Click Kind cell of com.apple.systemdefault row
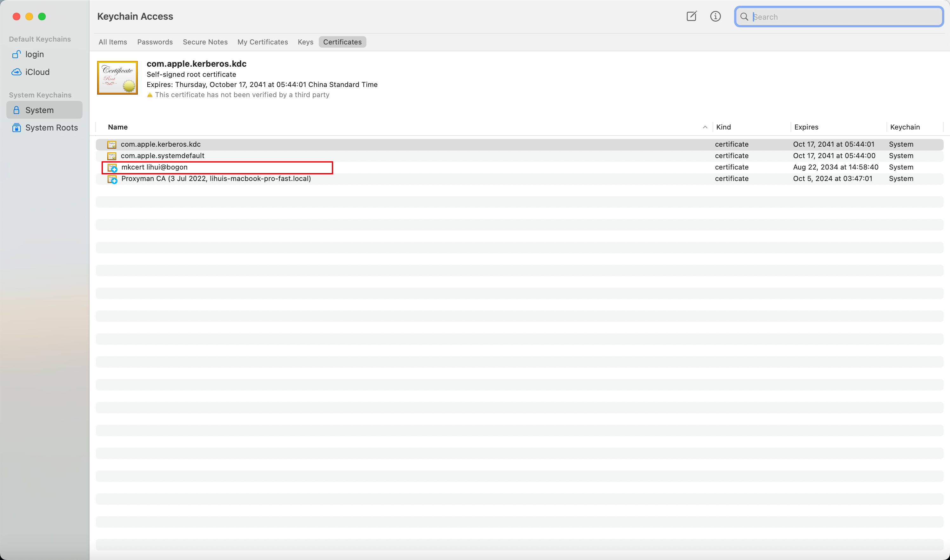Screen dimensions: 950x560 (x=732, y=156)
